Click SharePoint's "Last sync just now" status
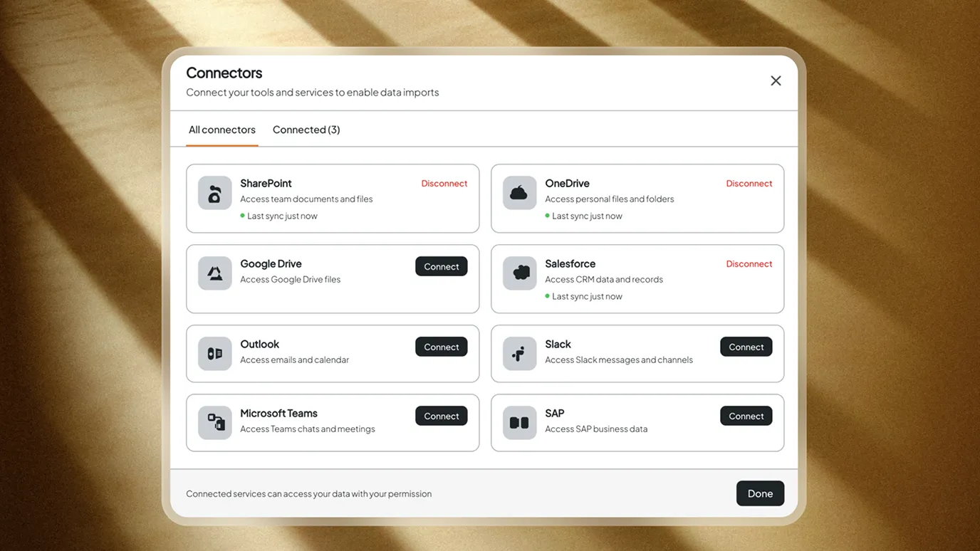Image resolution: width=980 pixels, height=551 pixels. coord(279,216)
